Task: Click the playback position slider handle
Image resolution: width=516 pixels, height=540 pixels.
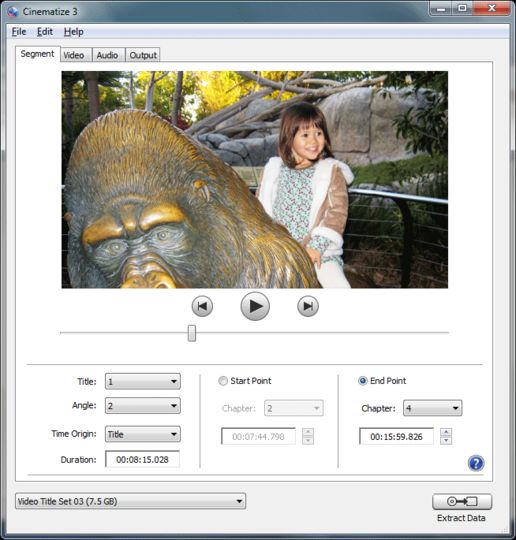Action: tap(192, 333)
